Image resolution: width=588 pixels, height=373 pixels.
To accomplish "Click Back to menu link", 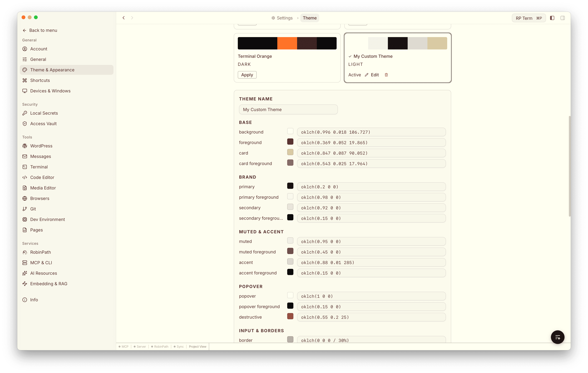I will [43, 30].
